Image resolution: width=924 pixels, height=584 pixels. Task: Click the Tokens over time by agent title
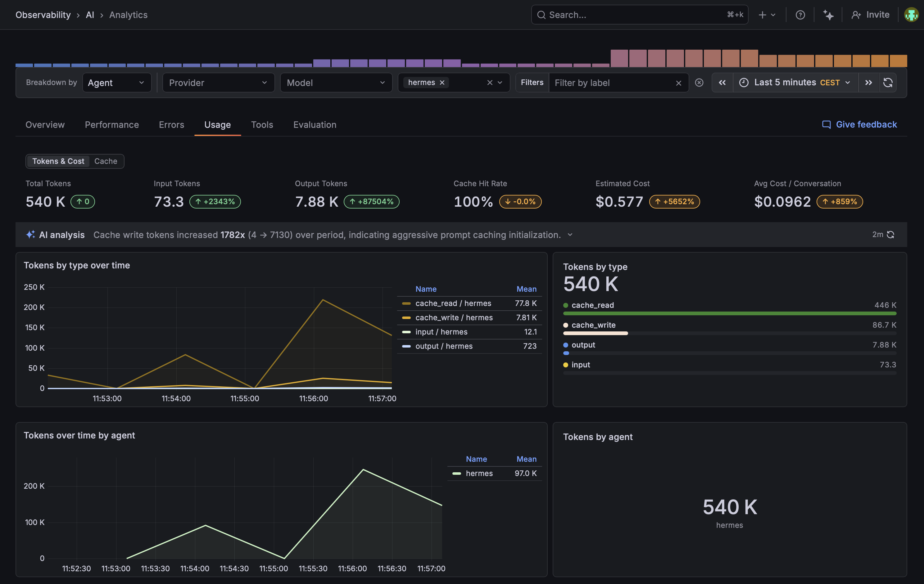pos(79,435)
